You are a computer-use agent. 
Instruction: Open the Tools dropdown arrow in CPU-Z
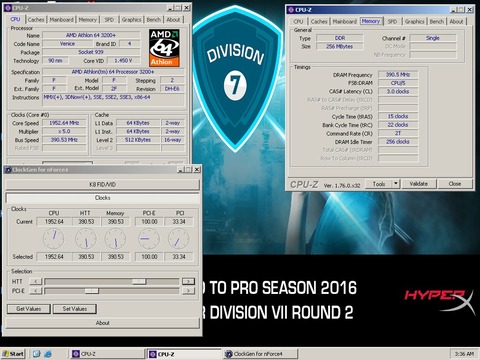click(396, 184)
